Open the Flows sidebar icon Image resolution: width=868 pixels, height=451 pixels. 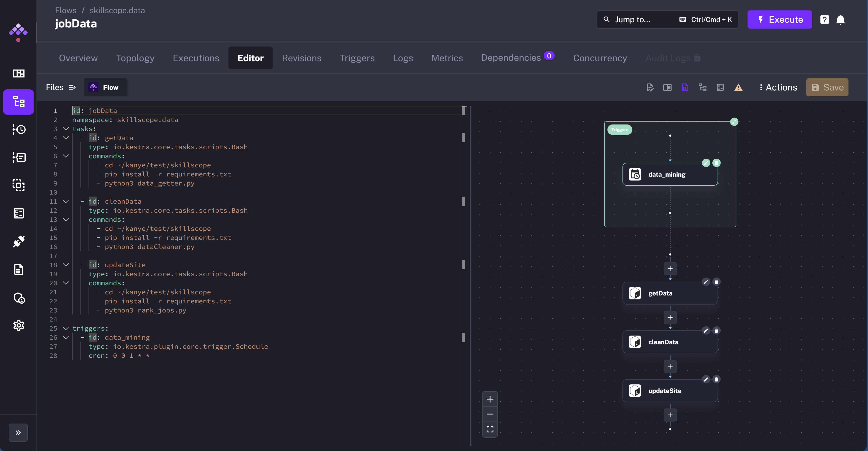pyautogui.click(x=19, y=102)
